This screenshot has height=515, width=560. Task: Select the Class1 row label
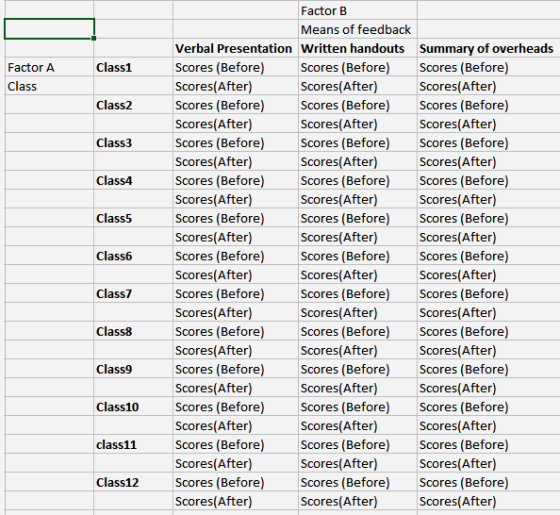click(x=133, y=67)
